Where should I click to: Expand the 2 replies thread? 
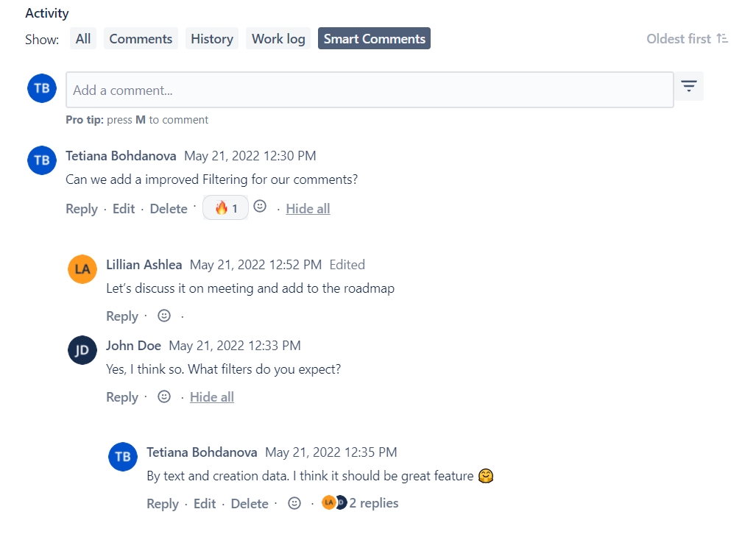click(373, 503)
